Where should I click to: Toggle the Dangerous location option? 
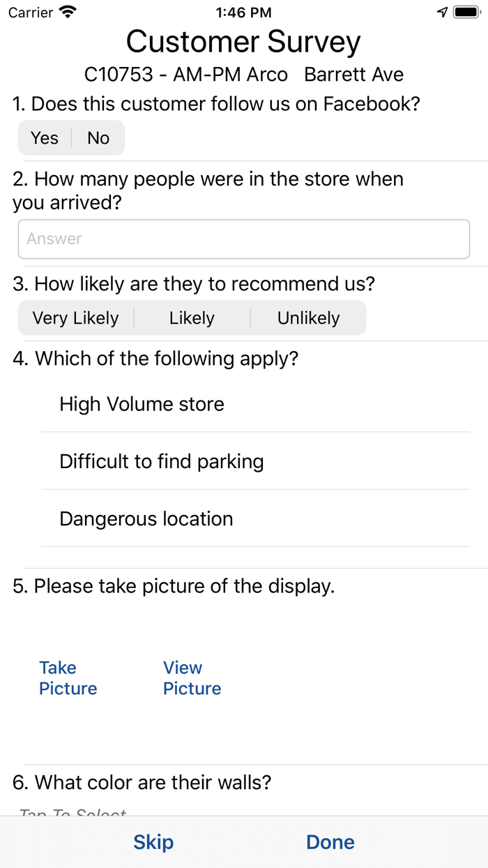[x=146, y=519]
